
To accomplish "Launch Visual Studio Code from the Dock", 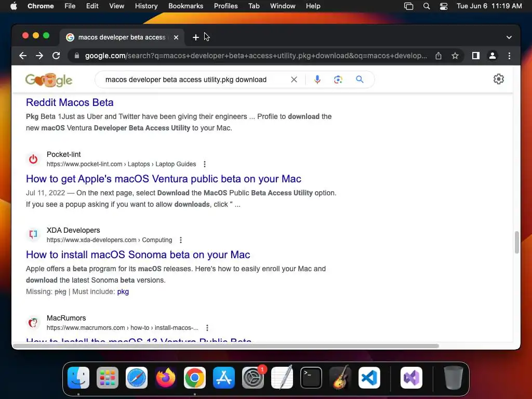I will (369, 378).
